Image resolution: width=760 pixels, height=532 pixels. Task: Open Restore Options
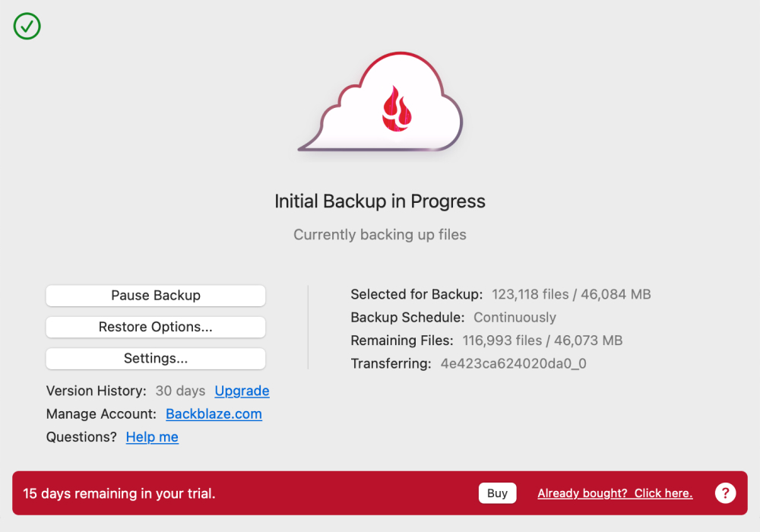click(155, 327)
